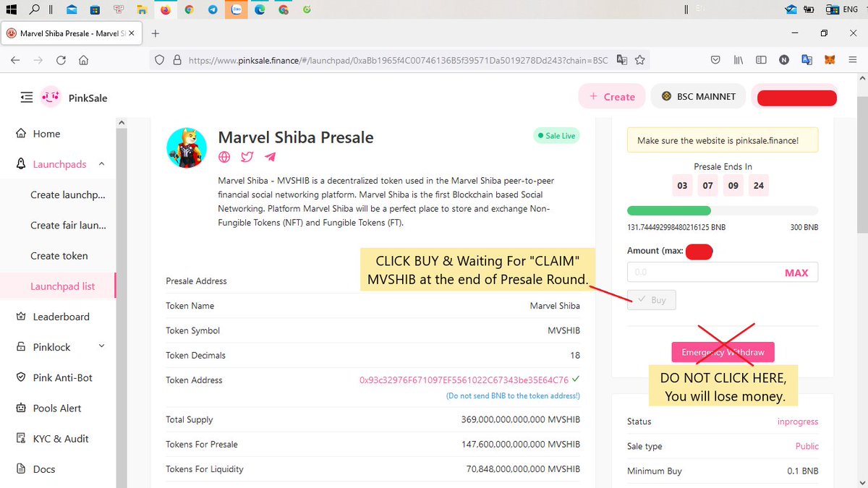Open KYC & Audit in sidebar
868x488 pixels.
[x=52, y=438]
